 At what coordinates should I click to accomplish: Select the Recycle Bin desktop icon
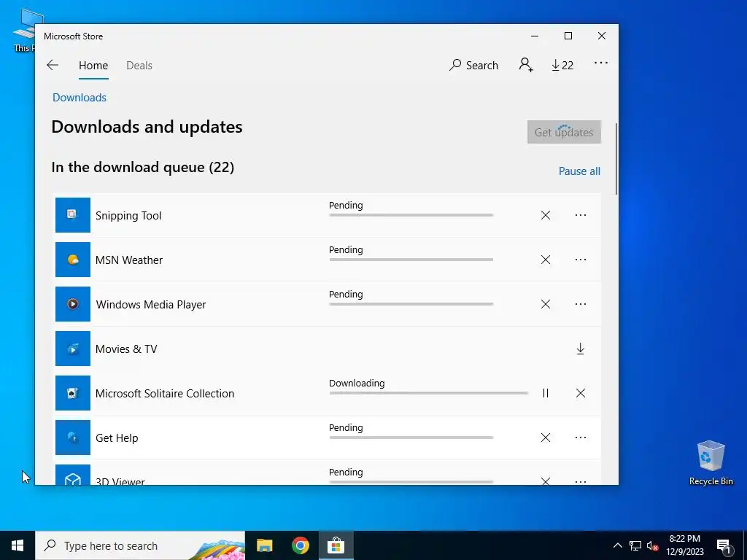pos(711,463)
